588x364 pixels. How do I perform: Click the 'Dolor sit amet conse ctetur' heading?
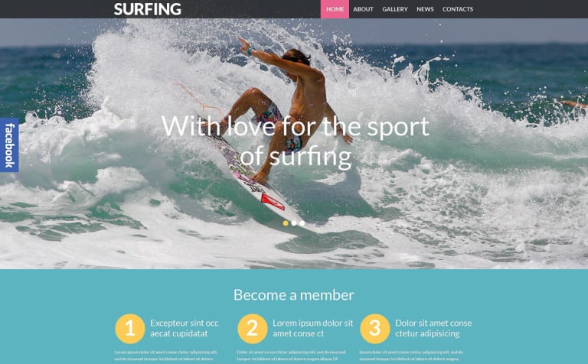(x=433, y=328)
